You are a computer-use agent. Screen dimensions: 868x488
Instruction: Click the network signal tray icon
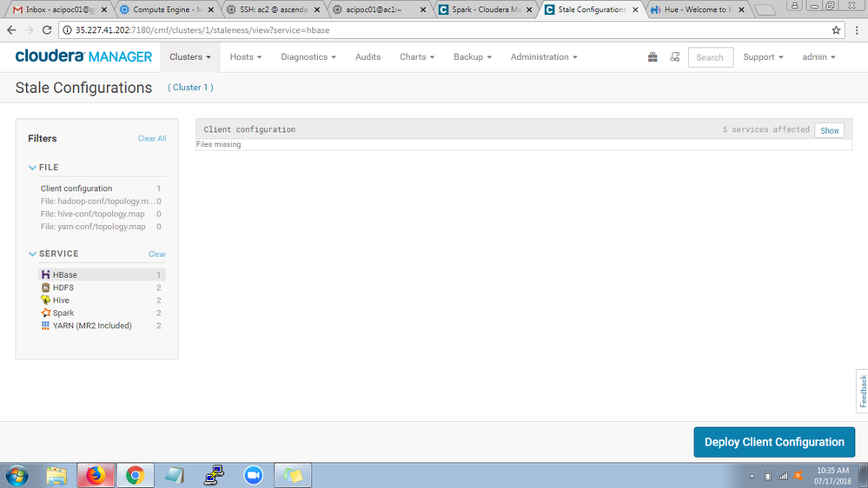coord(783,476)
